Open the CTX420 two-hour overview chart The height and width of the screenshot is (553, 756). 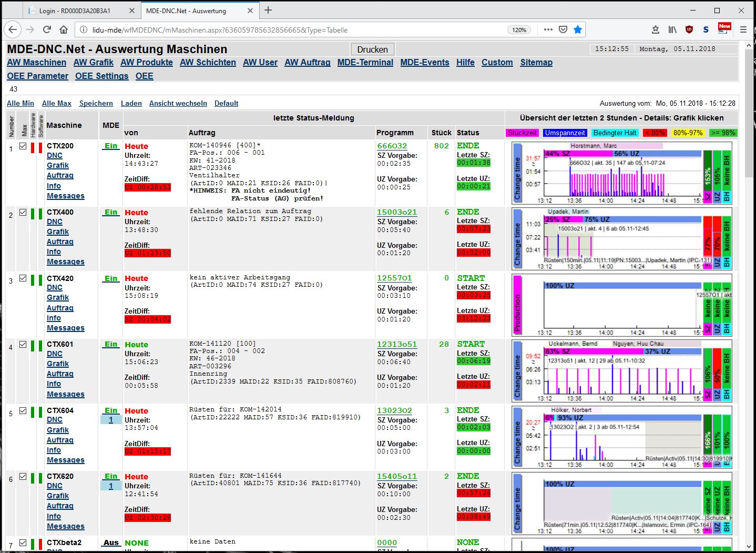click(x=622, y=305)
